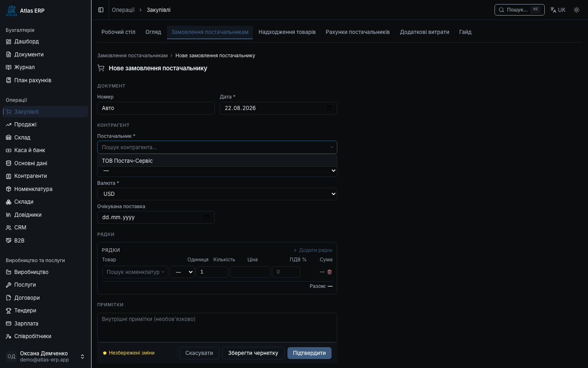
Task: Open the Тендери section
Action: point(45,310)
